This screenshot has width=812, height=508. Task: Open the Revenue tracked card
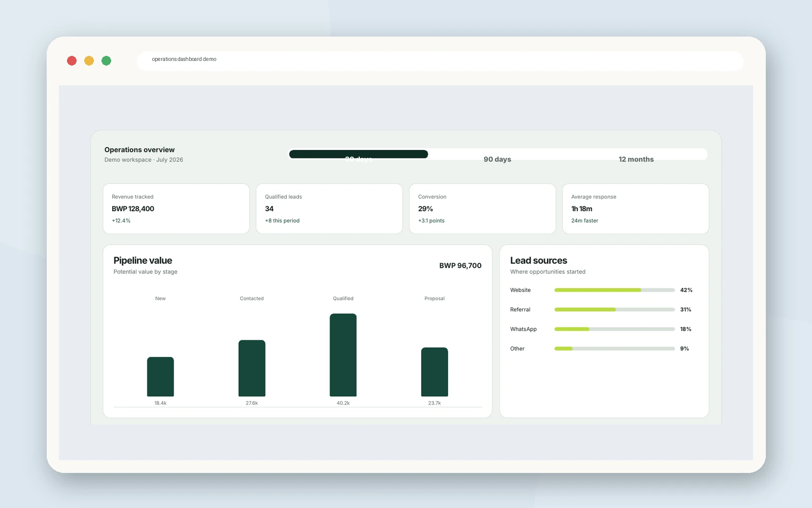(176, 209)
